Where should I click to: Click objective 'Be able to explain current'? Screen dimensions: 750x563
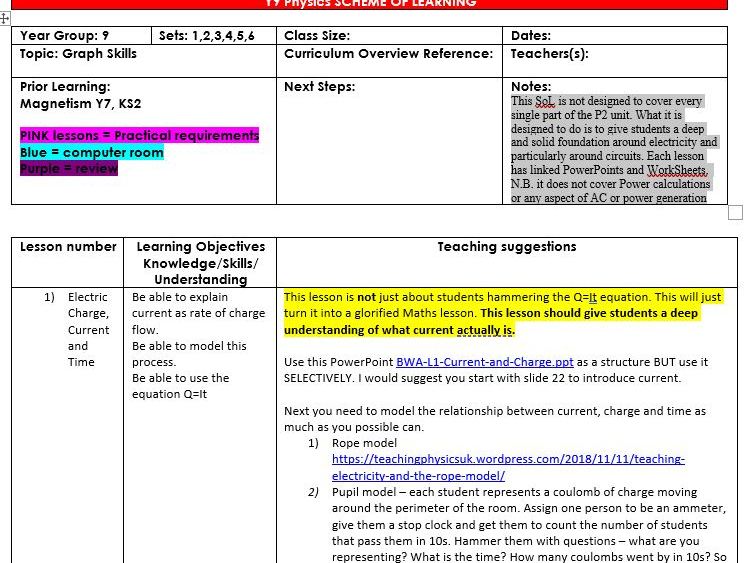(x=199, y=305)
